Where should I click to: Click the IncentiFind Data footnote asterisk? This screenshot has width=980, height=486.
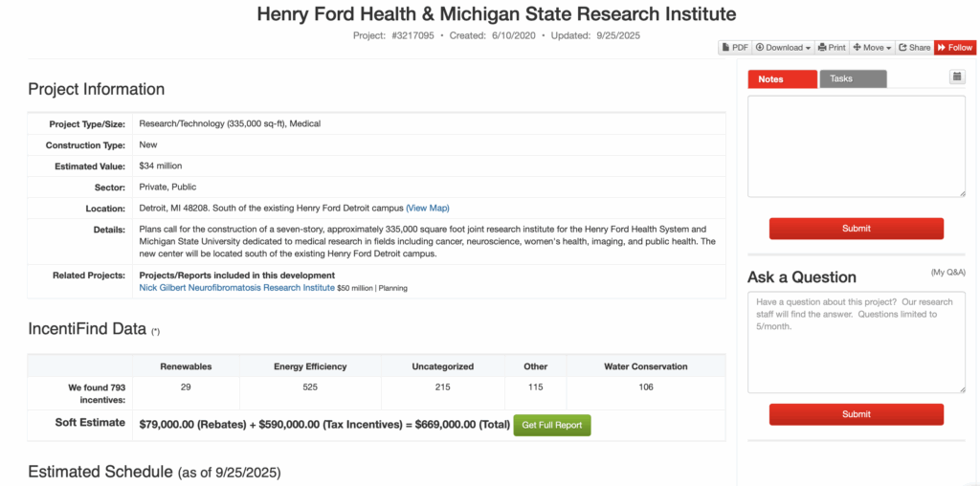coord(155,332)
